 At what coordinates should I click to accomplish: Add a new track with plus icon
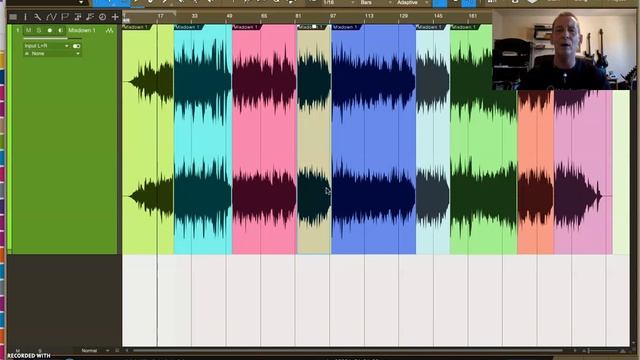(x=115, y=17)
